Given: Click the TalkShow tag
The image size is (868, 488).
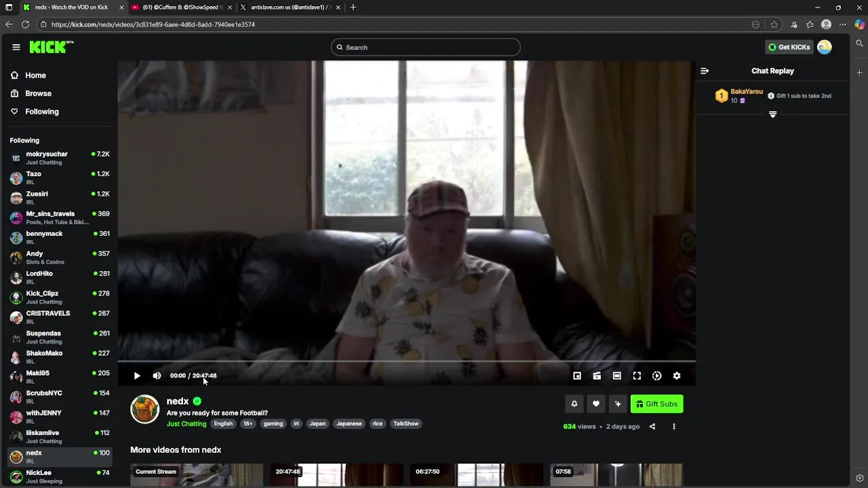Looking at the screenshot, I should 406,424.
